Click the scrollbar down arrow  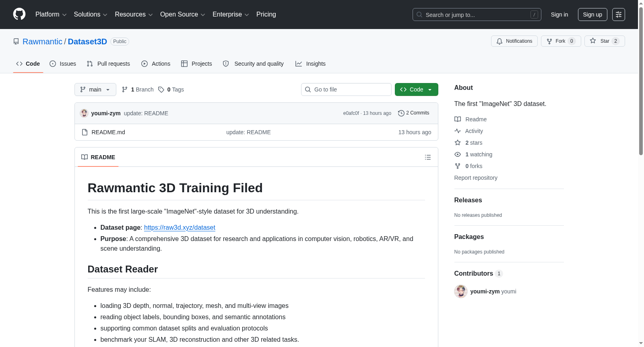(641, 344)
